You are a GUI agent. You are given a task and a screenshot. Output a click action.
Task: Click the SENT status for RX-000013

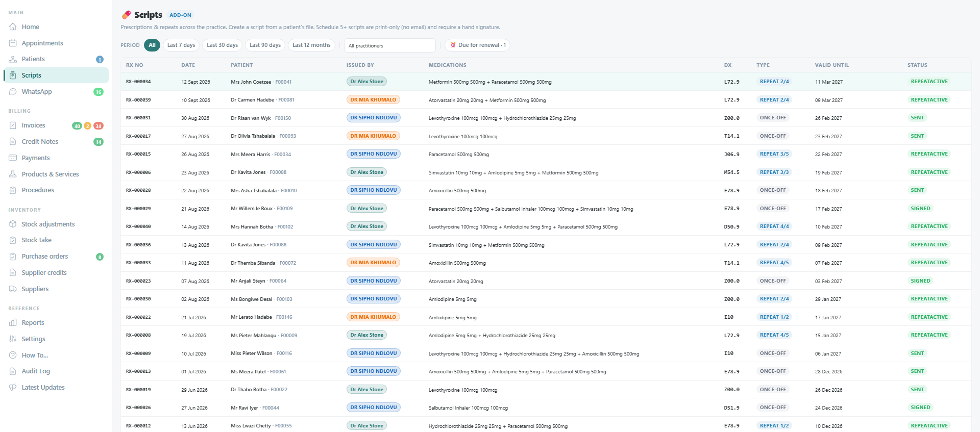[918, 371]
